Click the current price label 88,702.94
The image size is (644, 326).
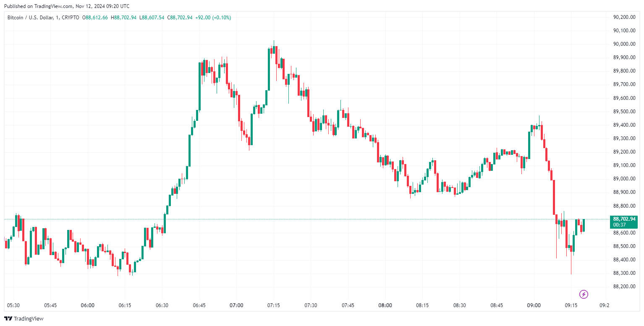pos(624,219)
